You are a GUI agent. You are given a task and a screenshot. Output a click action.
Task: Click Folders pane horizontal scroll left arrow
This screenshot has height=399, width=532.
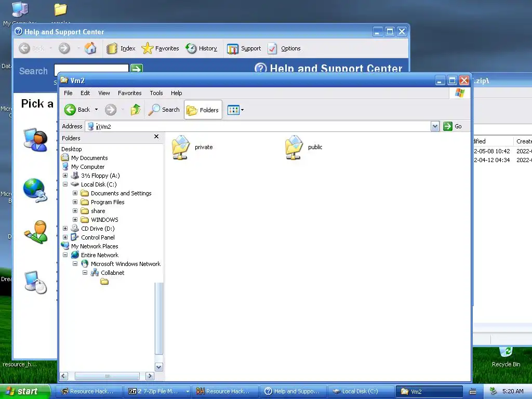pyautogui.click(x=64, y=376)
